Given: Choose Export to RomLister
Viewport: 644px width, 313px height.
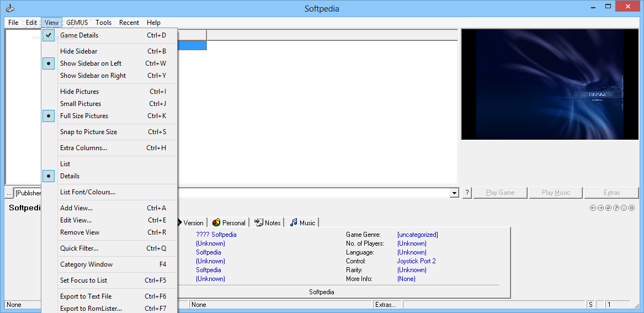Looking at the screenshot, I should click(x=110, y=309).
